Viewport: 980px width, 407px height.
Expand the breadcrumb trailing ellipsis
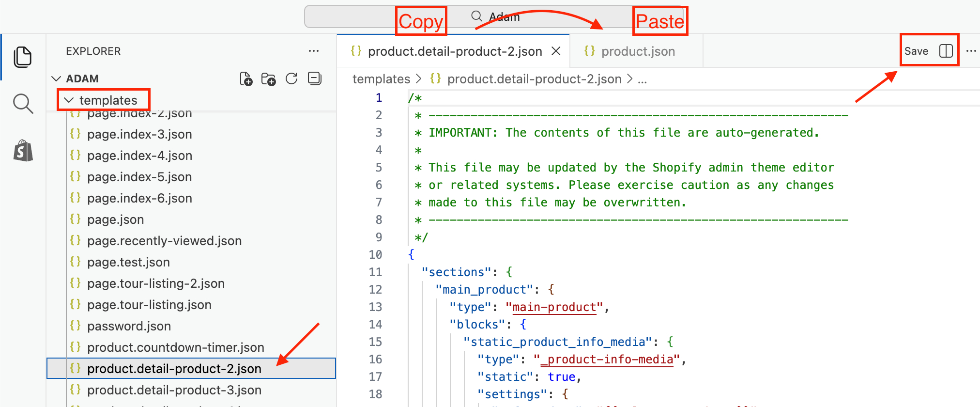tap(642, 79)
